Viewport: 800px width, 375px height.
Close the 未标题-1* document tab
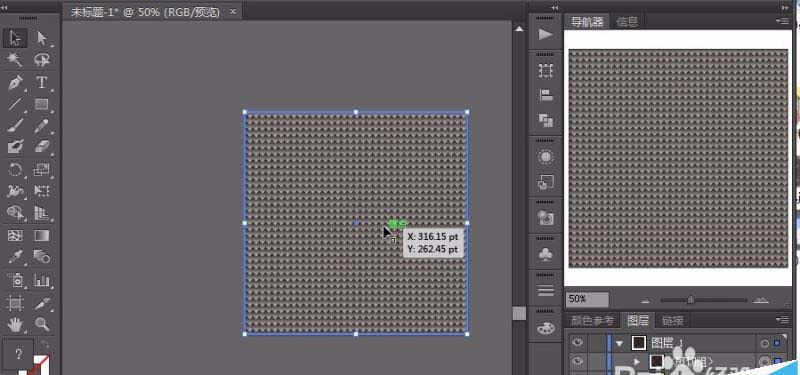tap(233, 11)
